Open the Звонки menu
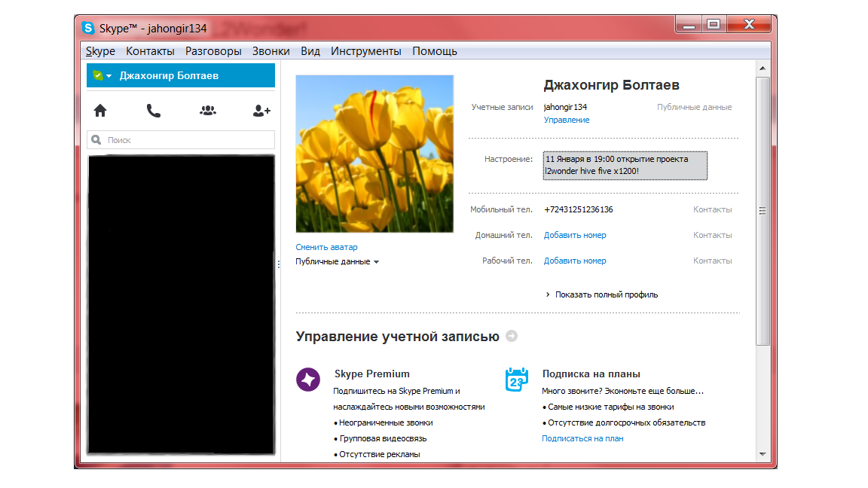Screen dimensions: 868x488 [270, 51]
